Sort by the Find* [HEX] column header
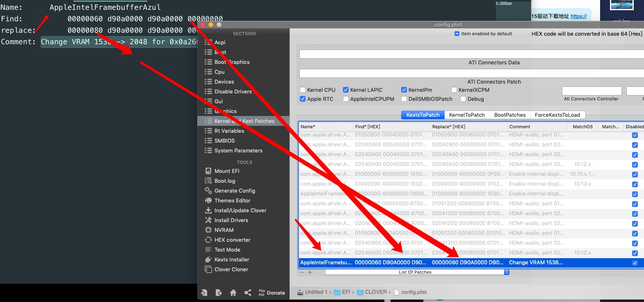This screenshot has height=302, width=644. tap(392, 127)
